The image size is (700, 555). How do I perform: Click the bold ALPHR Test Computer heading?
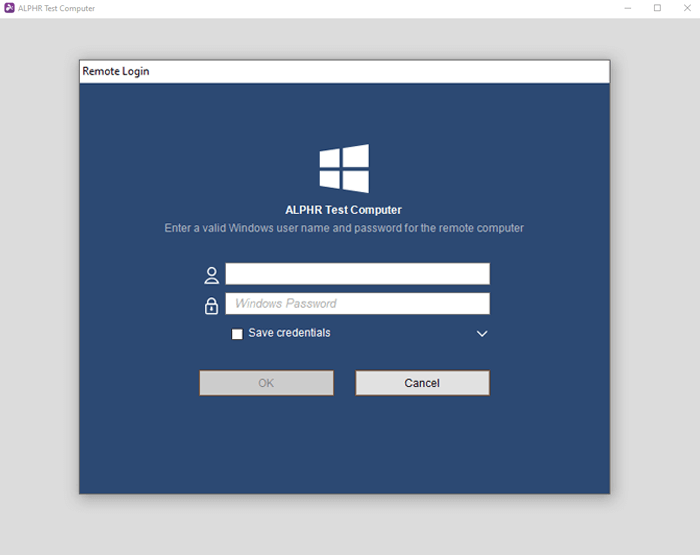pos(343,210)
